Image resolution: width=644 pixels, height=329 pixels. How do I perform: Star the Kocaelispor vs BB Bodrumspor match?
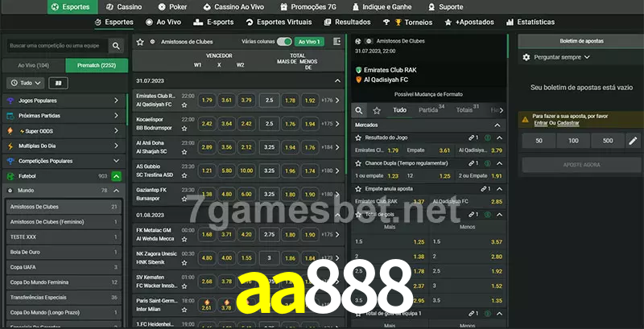[x=186, y=127]
